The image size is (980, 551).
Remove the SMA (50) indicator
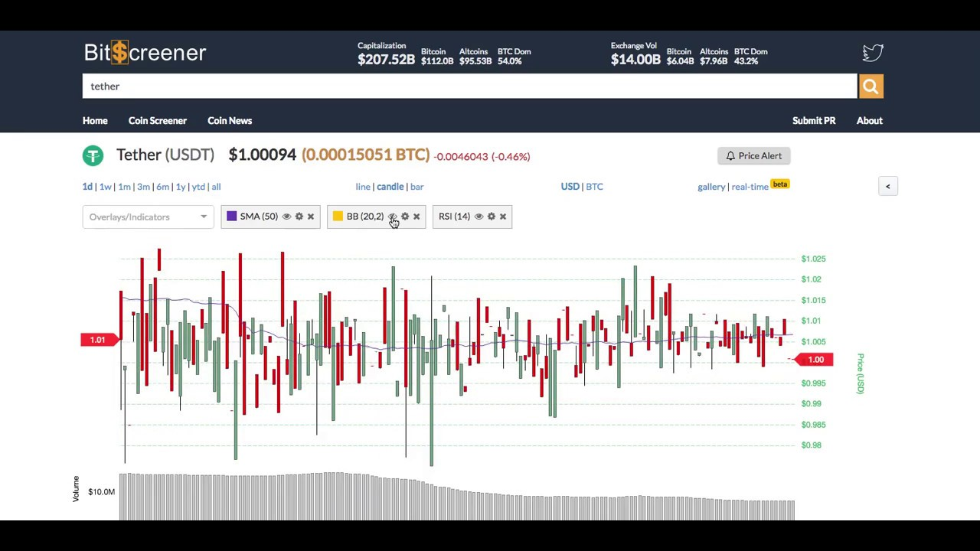pyautogui.click(x=311, y=217)
